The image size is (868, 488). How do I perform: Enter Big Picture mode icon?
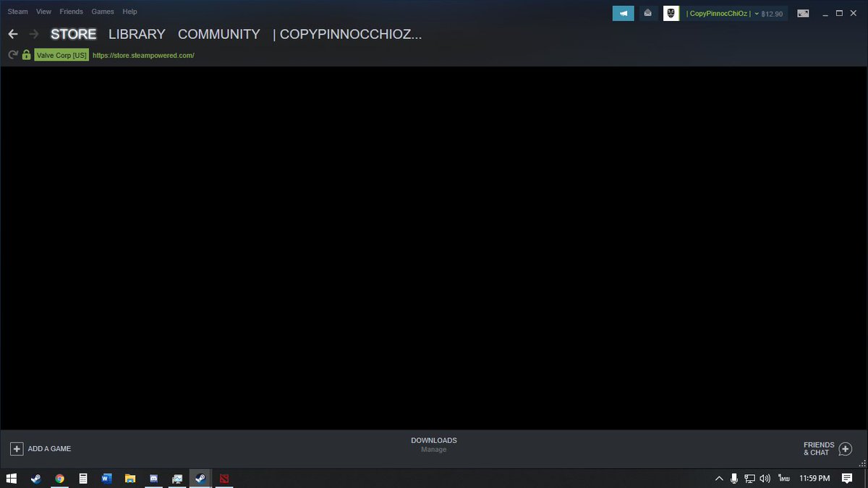[803, 13]
